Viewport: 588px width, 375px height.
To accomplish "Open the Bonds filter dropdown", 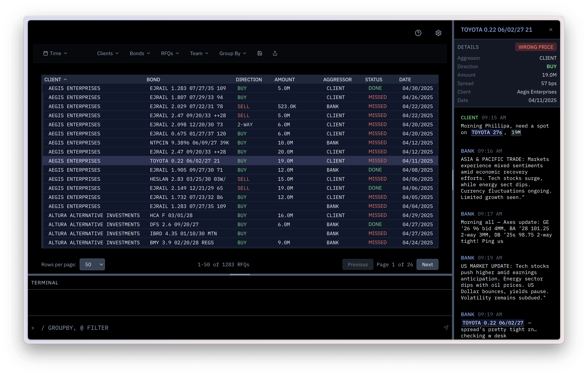I will [140, 53].
